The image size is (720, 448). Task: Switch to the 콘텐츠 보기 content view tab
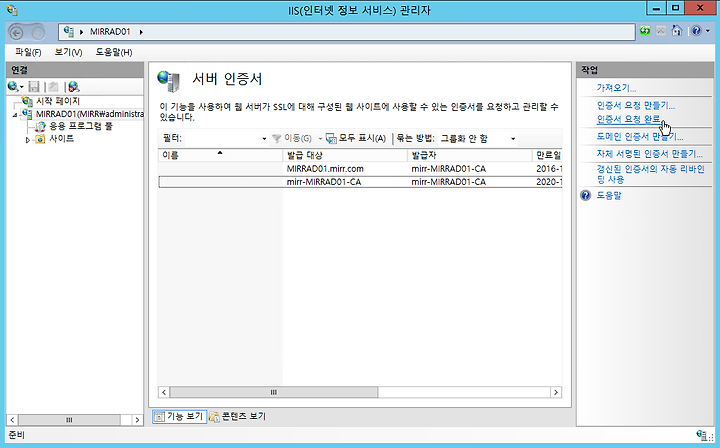[238, 416]
